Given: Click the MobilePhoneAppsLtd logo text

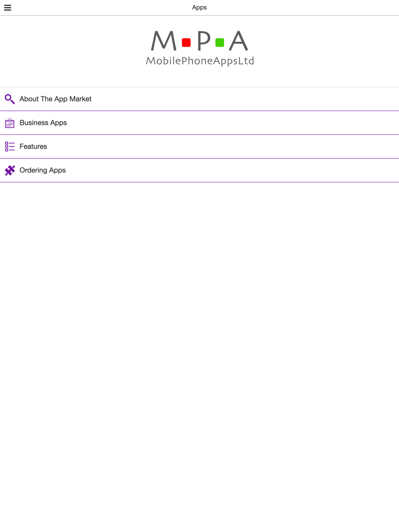Looking at the screenshot, I should (200, 61).
